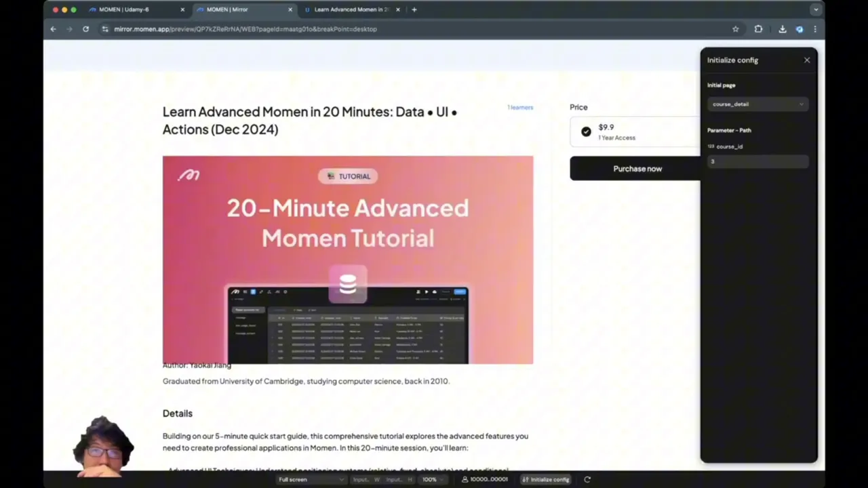This screenshot has width=868, height=488.
Task: Open the Initial page dropdown showing course_detail
Action: (757, 104)
